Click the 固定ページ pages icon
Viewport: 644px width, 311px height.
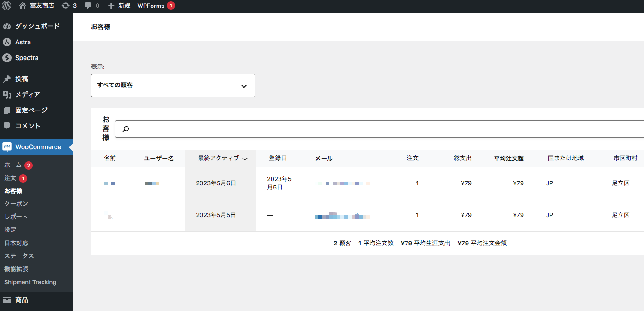click(7, 110)
